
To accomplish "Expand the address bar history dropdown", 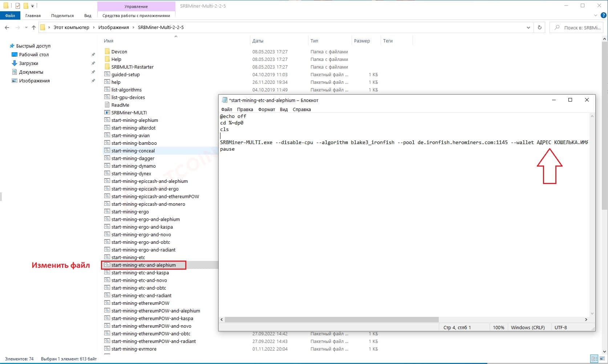I will 528,27.
